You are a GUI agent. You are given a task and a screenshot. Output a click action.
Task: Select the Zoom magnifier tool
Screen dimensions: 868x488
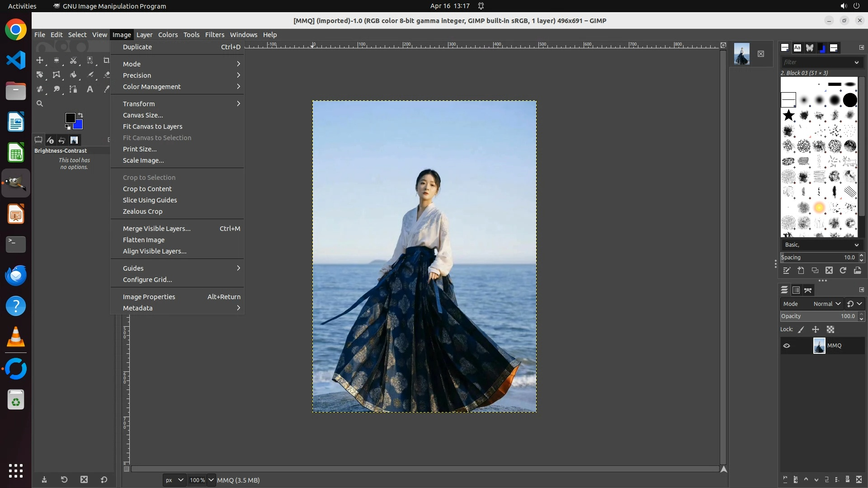pyautogui.click(x=40, y=104)
